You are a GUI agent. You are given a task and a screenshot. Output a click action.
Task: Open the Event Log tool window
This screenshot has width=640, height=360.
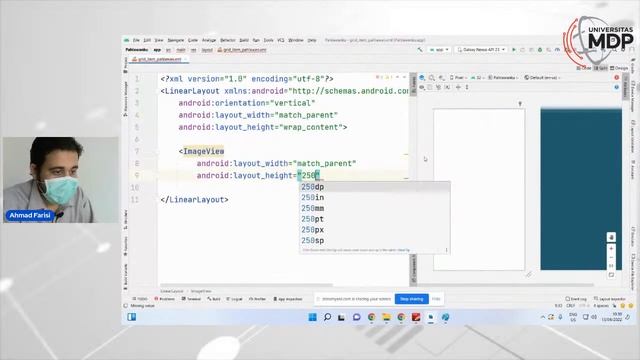pyautogui.click(x=576, y=299)
